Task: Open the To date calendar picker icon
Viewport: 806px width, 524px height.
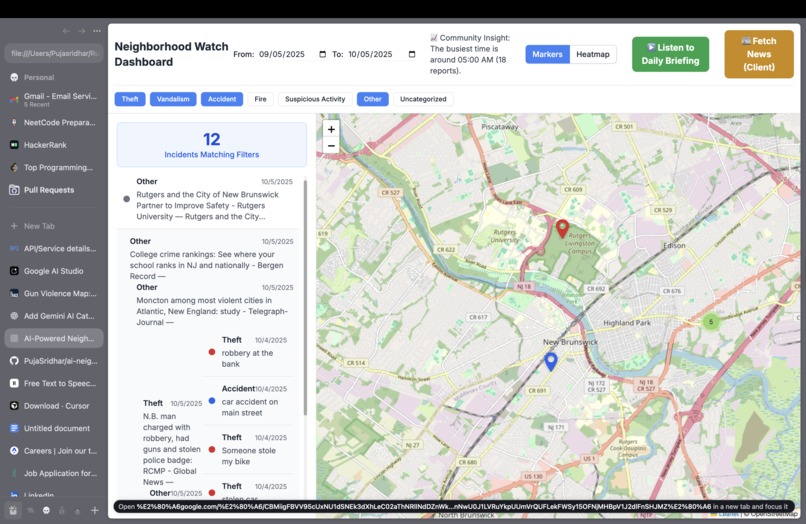Action: (412, 54)
